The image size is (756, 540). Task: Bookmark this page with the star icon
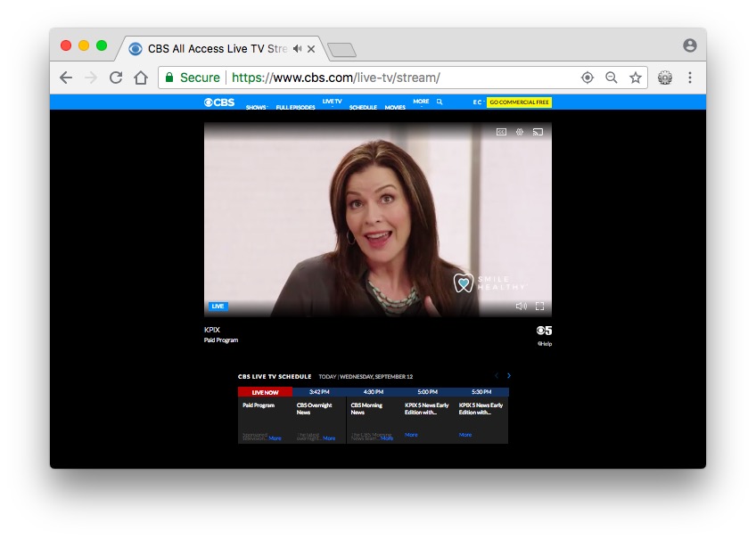point(636,78)
